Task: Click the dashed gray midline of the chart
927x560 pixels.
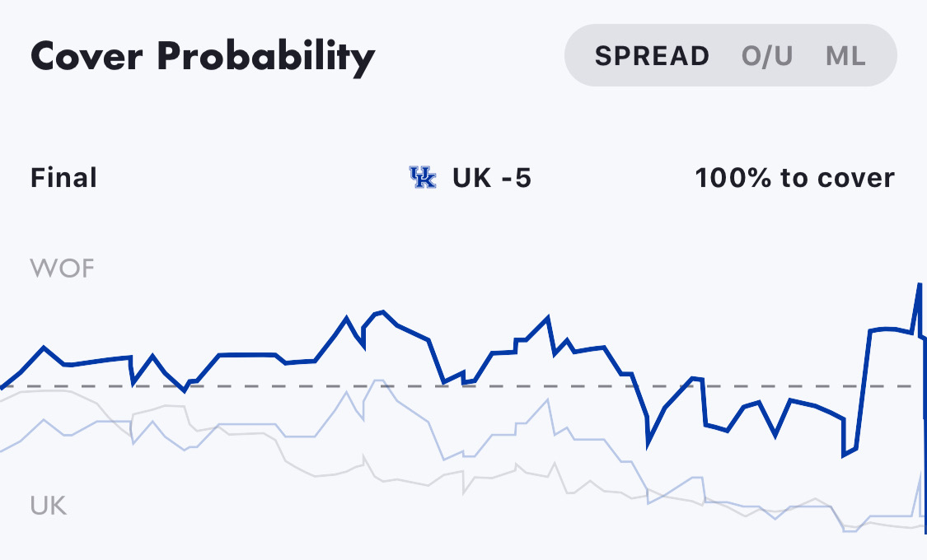Action: pos(461,386)
